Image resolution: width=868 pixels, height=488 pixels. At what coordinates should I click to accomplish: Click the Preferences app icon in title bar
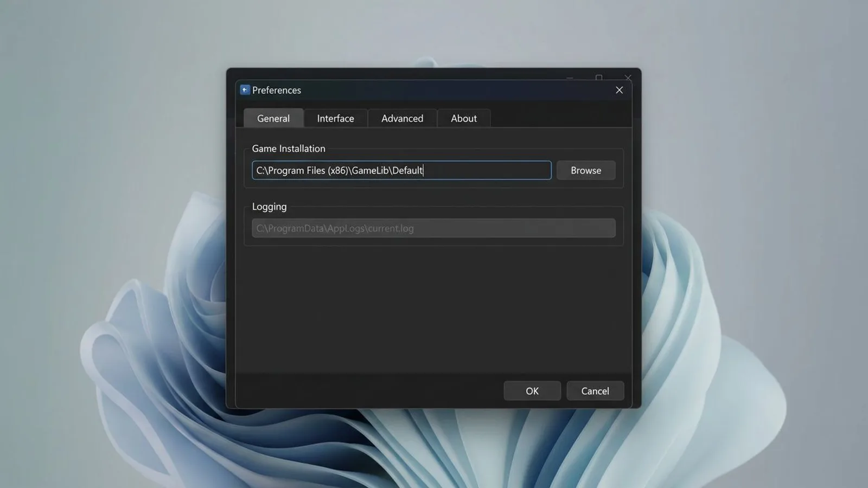tap(245, 90)
